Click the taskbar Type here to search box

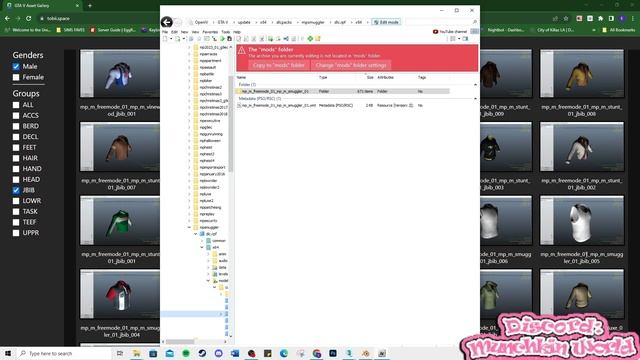[x=65, y=353]
